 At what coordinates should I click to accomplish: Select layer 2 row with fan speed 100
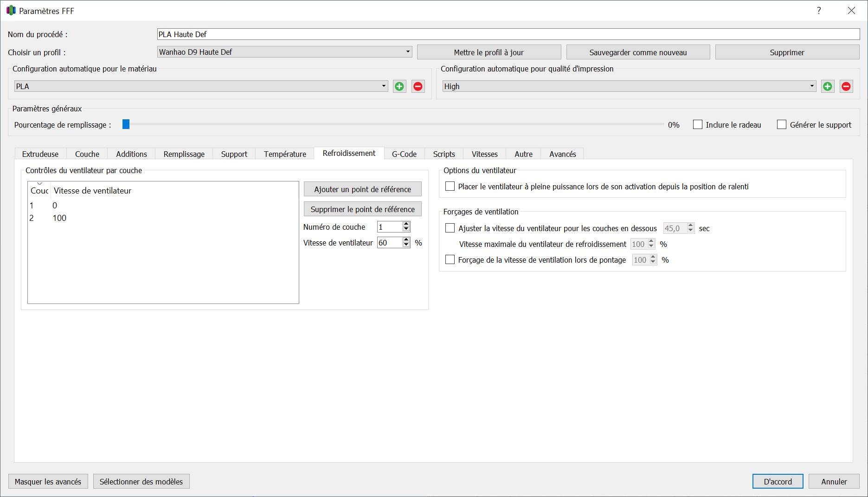click(163, 218)
